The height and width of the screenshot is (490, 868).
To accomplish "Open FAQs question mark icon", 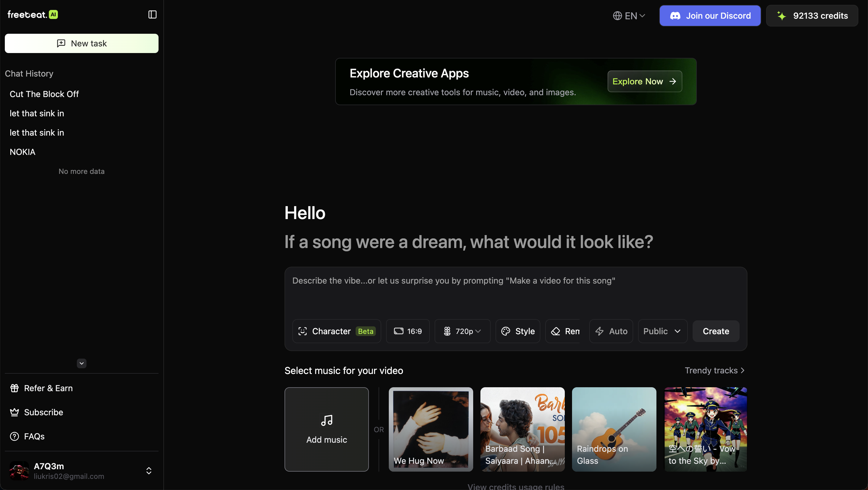I will coord(14,436).
